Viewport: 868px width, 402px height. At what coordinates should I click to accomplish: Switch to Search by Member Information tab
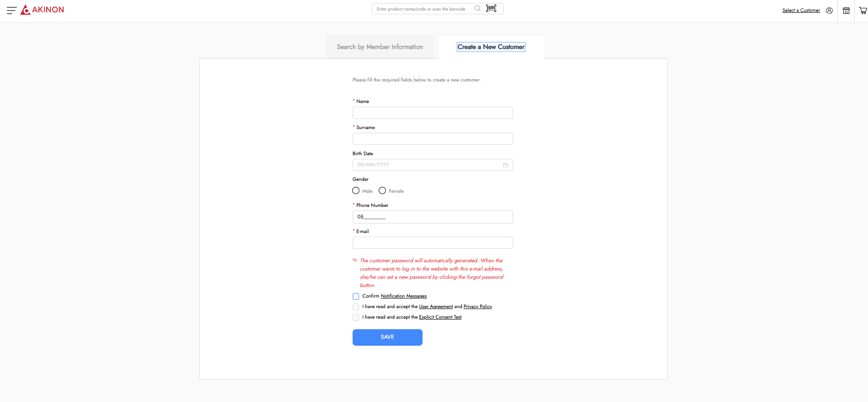[x=380, y=47]
